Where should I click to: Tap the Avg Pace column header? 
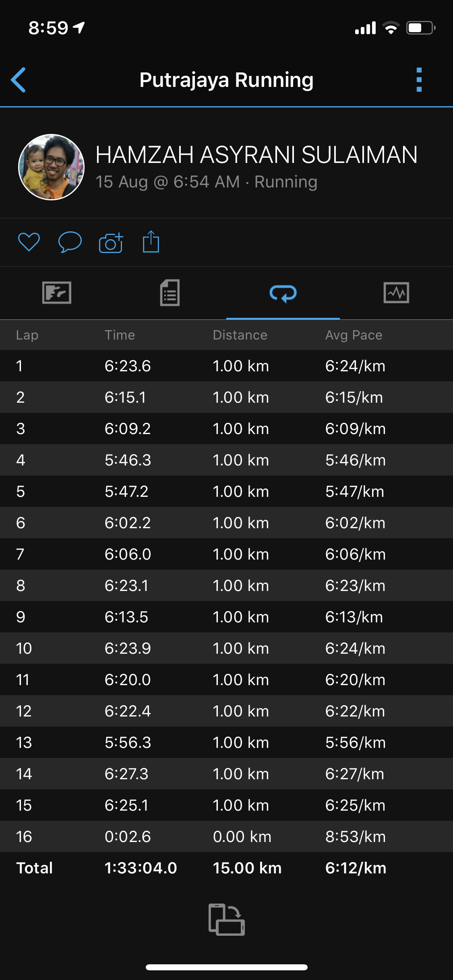(x=354, y=335)
